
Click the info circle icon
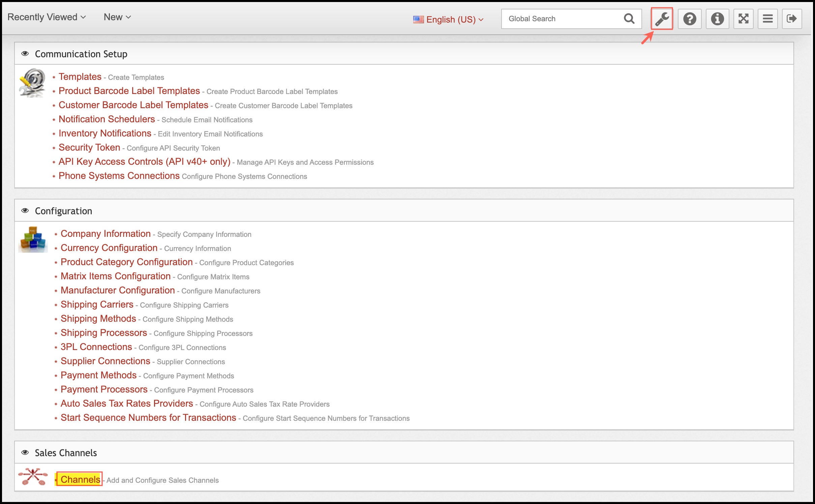(717, 19)
